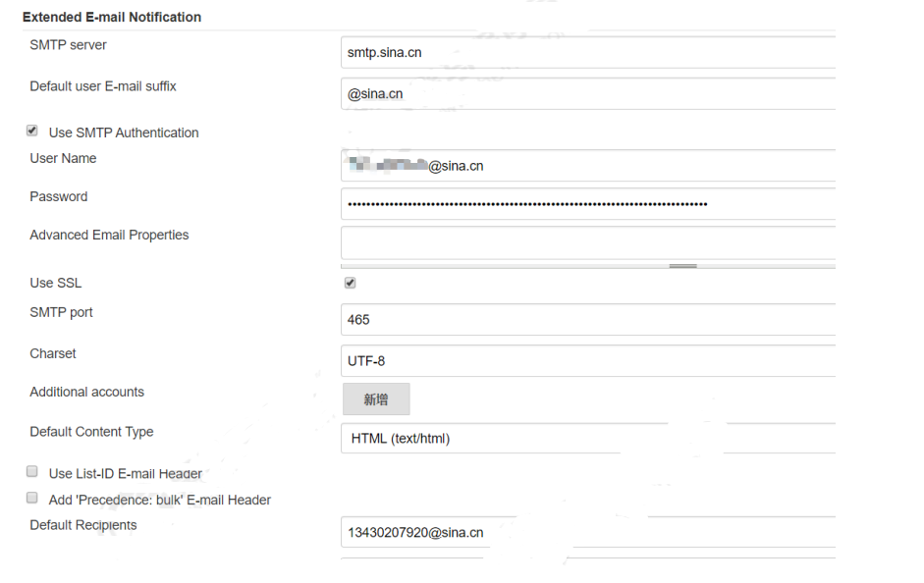Click the Password field
Screen dimensions: 924x583
tap(588, 204)
